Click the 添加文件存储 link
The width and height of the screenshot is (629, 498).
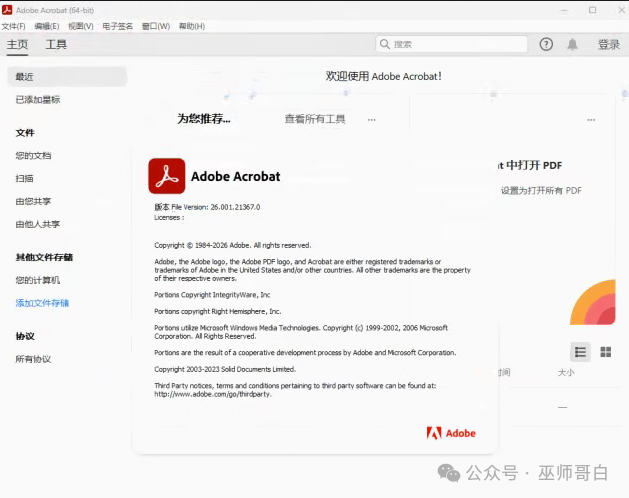click(42, 303)
